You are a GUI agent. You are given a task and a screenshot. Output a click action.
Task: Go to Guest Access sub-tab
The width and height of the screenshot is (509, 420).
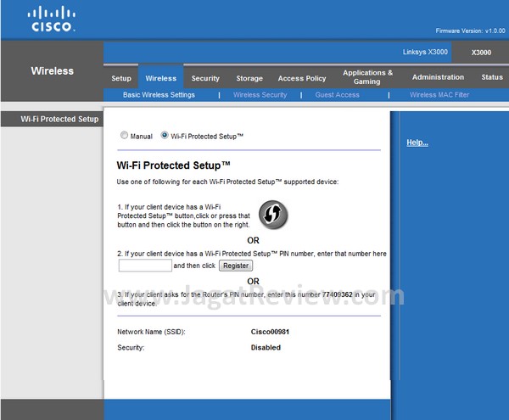click(x=337, y=95)
